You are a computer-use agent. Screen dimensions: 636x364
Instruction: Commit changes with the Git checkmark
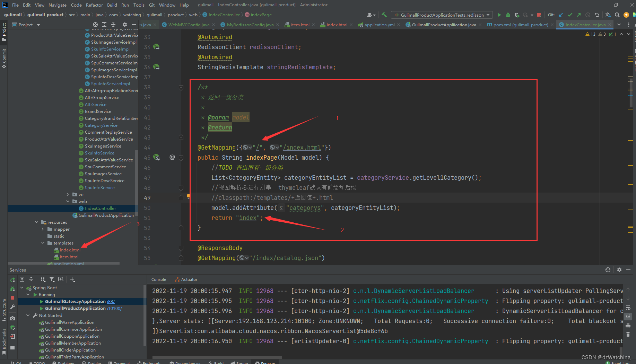pos(570,15)
